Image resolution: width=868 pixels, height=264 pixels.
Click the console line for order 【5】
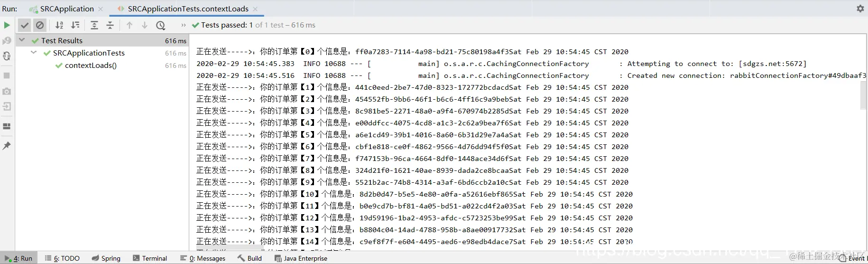point(412,134)
